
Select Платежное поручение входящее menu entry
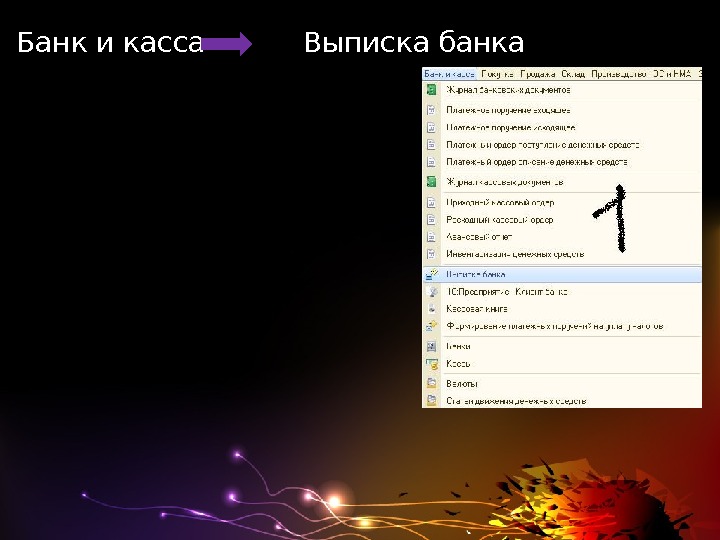[508, 110]
